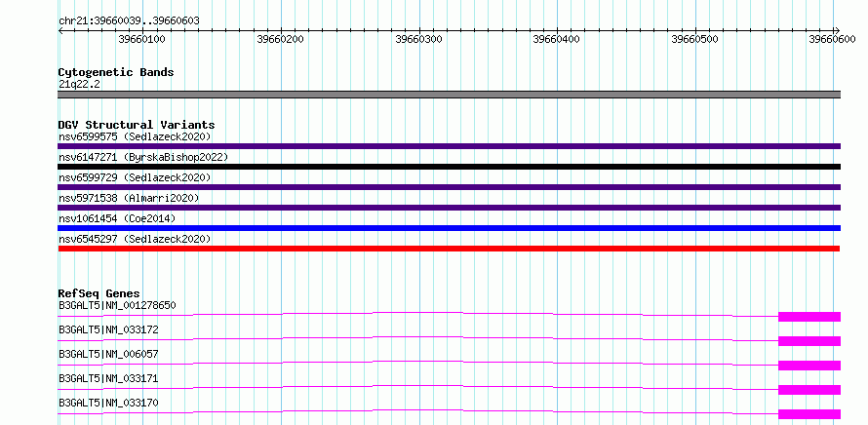Image resolution: width=868 pixels, height=425 pixels.
Task: Click the intron line of NM_033171
Action: pyautogui.click(x=418, y=386)
